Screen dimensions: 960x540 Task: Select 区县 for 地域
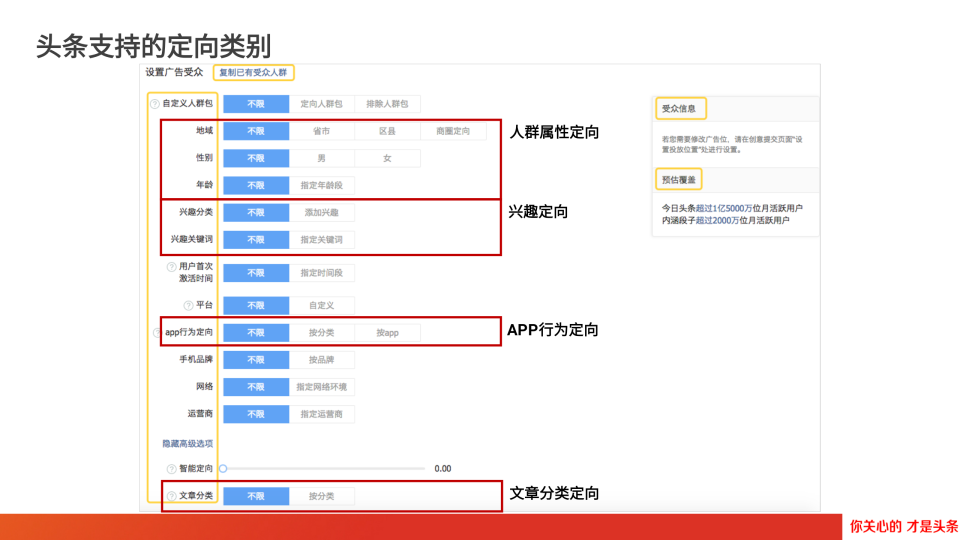coord(387,131)
